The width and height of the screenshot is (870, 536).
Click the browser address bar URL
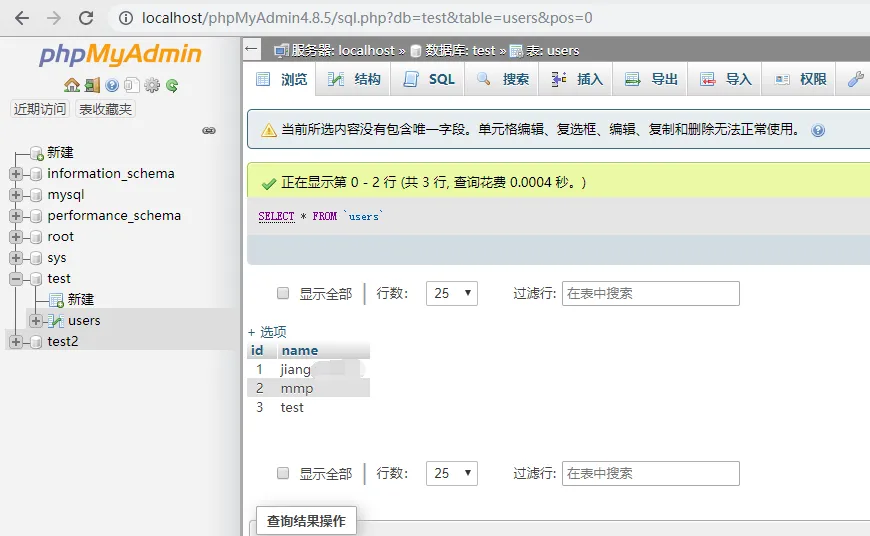click(x=367, y=18)
